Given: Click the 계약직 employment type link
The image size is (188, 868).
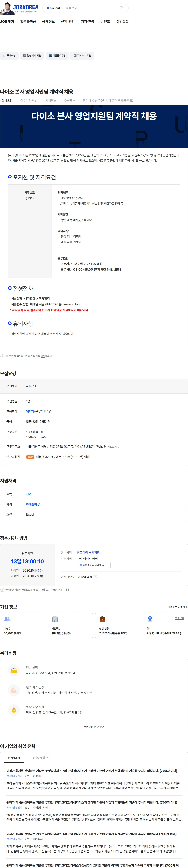Looking at the screenshot, I should coord(30,412).
